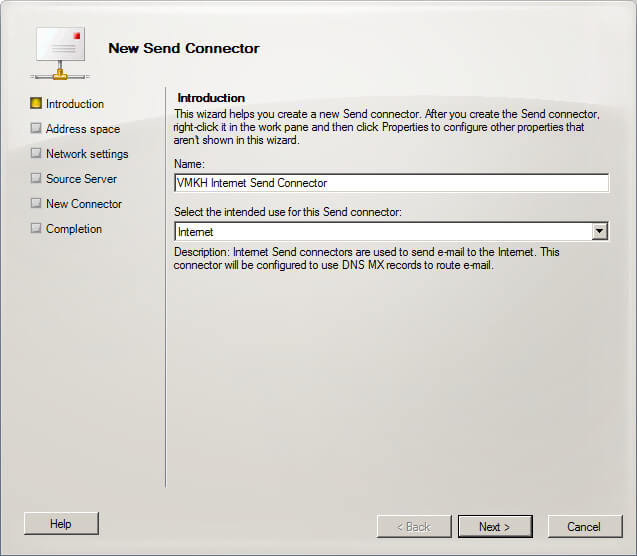This screenshot has height=556, width=637.
Task: Click the Description text about DNS MX records
Action: [x=366, y=258]
